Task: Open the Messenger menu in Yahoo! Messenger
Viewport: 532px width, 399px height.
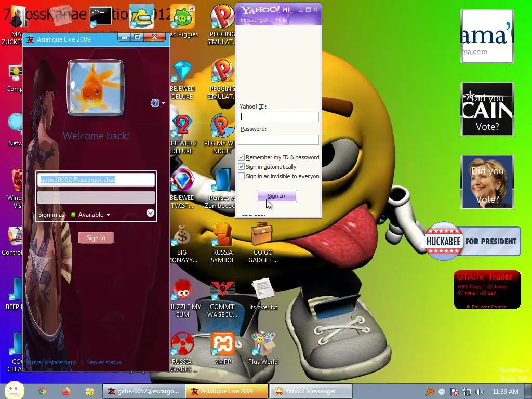Action: coord(254,20)
